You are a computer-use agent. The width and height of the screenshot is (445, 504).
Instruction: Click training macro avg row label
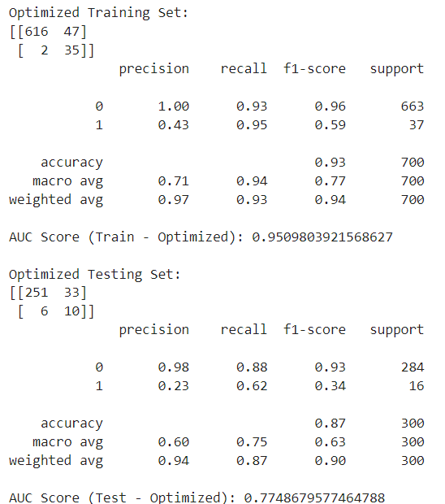67,181
